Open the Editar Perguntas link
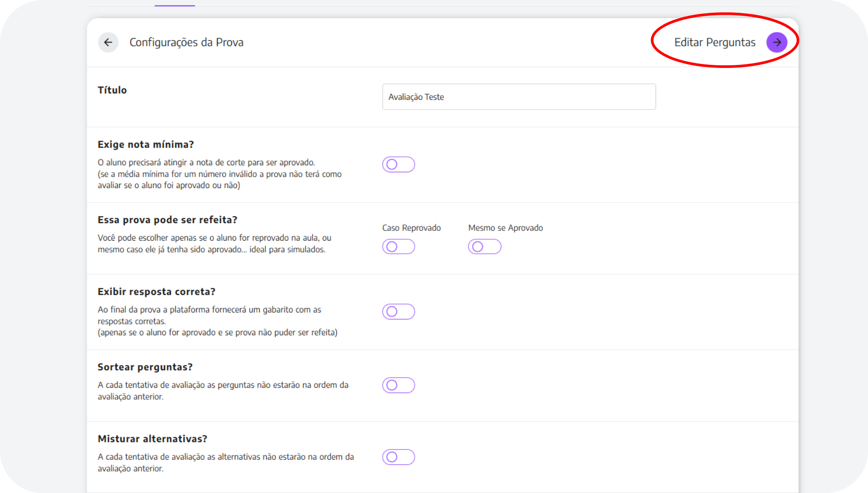 [x=714, y=43]
